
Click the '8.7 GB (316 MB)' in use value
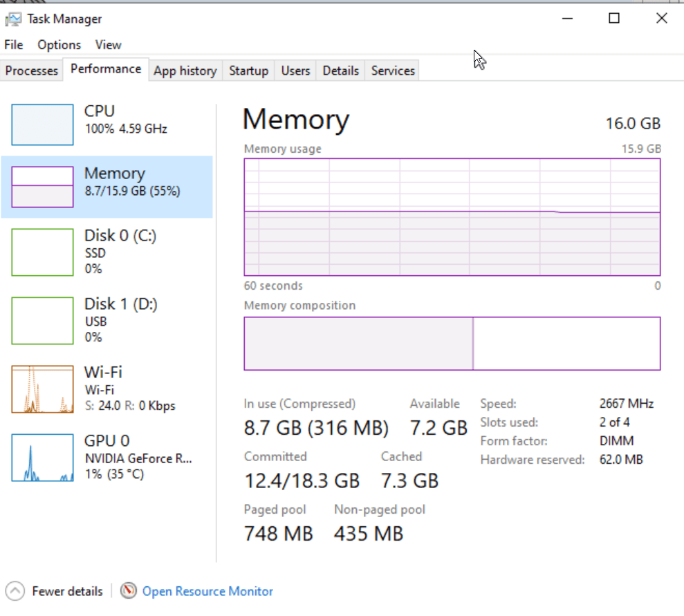point(316,428)
